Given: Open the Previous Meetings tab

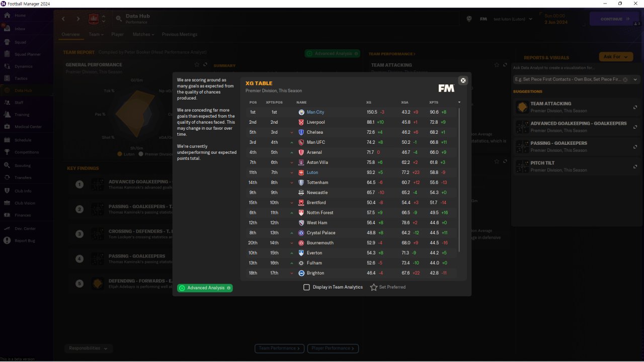Looking at the screenshot, I should pyautogui.click(x=180, y=35).
